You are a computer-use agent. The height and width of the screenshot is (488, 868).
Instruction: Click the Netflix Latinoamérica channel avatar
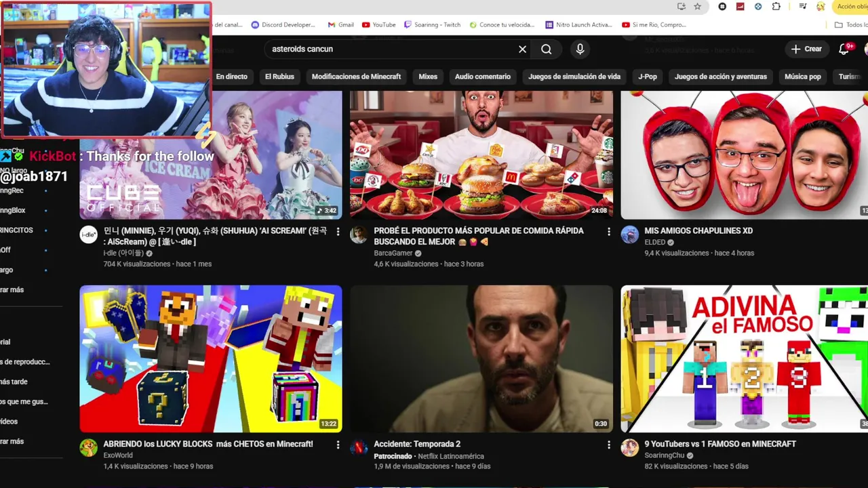(359, 447)
